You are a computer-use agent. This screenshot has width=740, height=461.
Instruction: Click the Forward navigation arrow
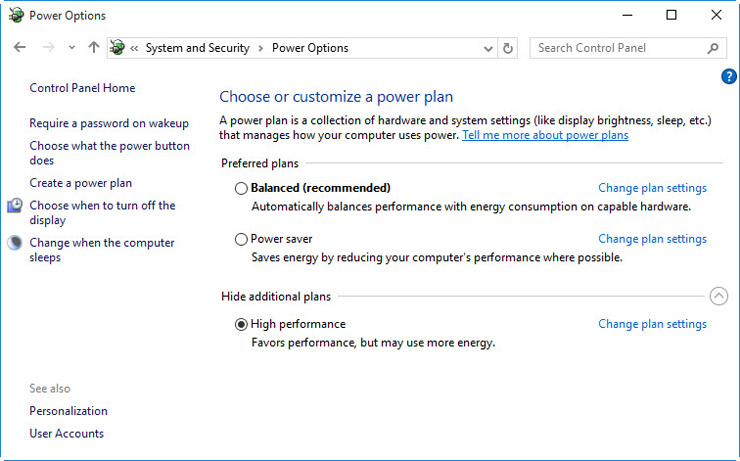[48, 47]
